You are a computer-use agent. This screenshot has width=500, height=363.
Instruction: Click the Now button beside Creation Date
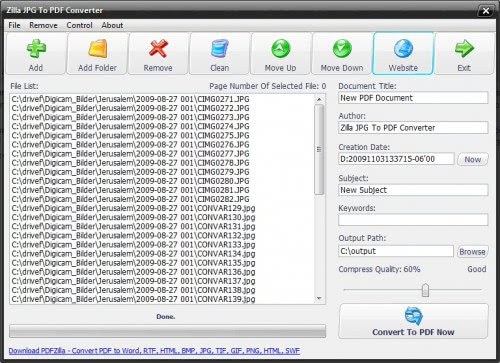pos(473,159)
